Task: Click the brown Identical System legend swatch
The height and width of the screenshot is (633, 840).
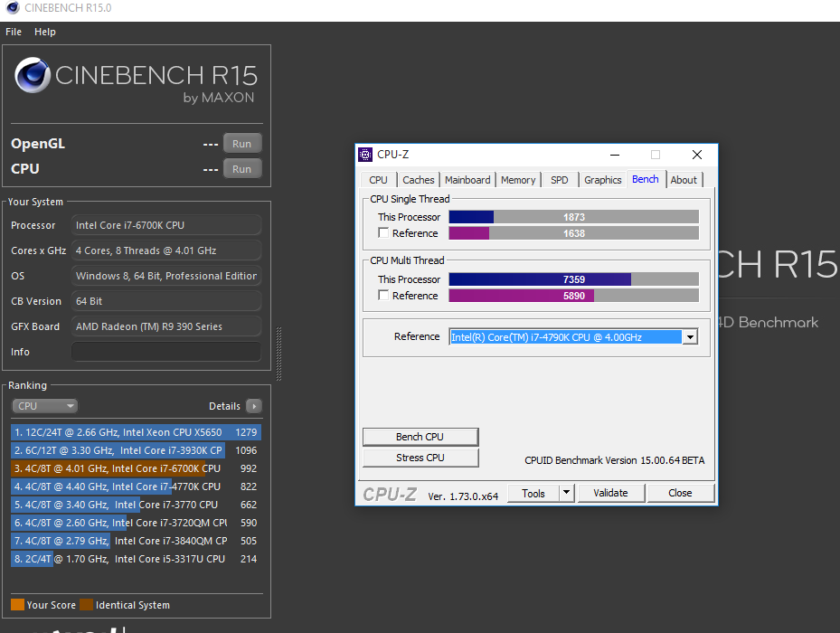Action: pyautogui.click(x=86, y=605)
